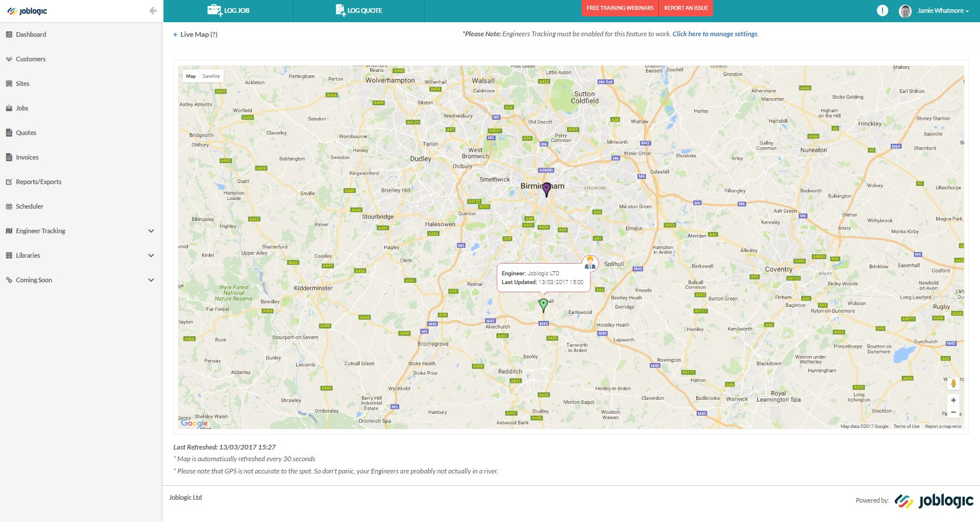Go back using the Live Map arrow
980x522 pixels.
[x=175, y=35]
